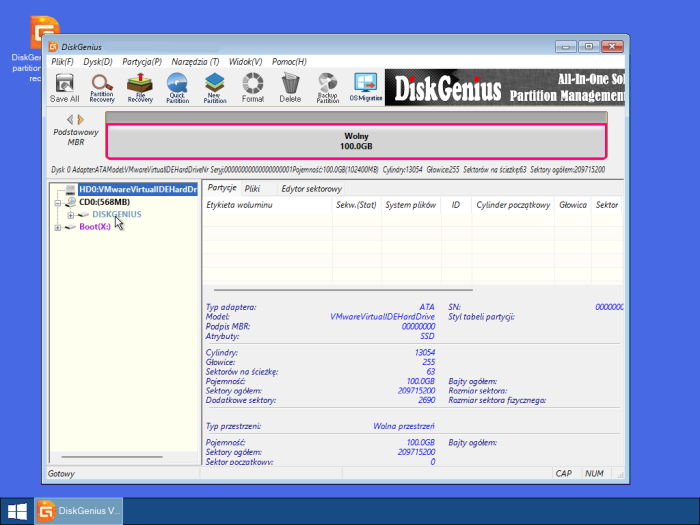Go to the next disk arrow
This screenshot has height=525, width=700.
point(81,119)
